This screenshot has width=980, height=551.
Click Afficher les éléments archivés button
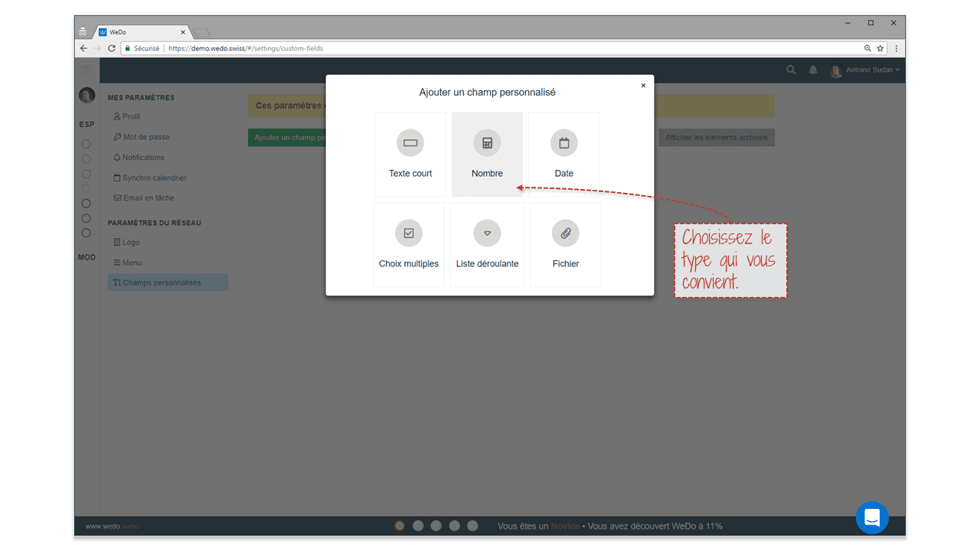(x=717, y=138)
